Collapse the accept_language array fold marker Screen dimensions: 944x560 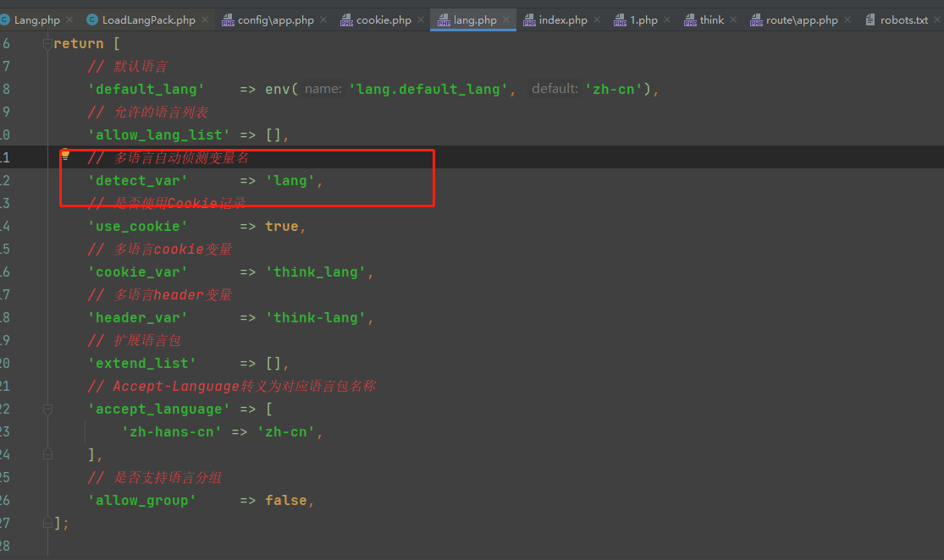(x=48, y=409)
